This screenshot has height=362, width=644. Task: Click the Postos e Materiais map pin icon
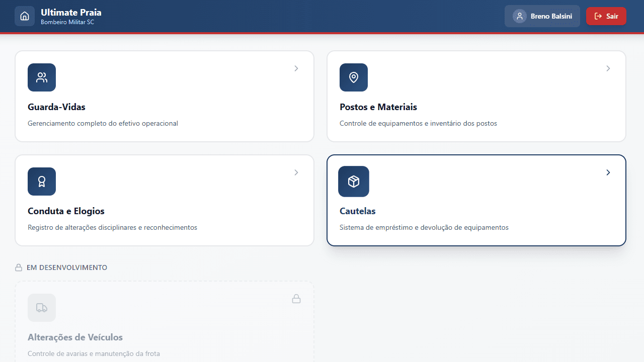pyautogui.click(x=354, y=77)
